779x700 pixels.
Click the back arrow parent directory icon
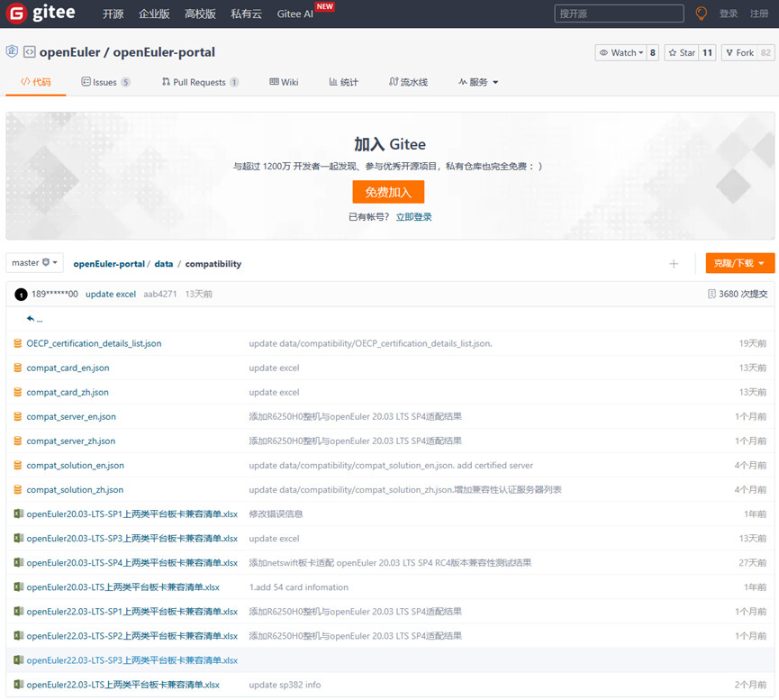[31, 319]
